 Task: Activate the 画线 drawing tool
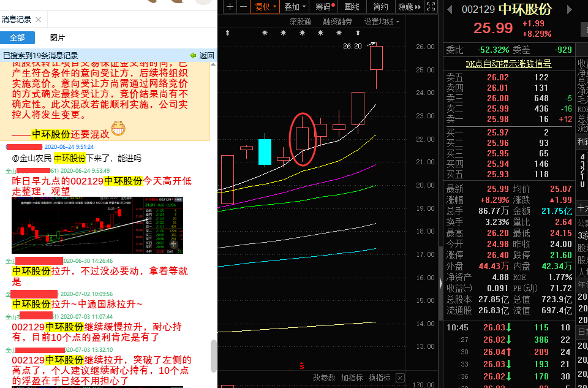tap(352, 7)
